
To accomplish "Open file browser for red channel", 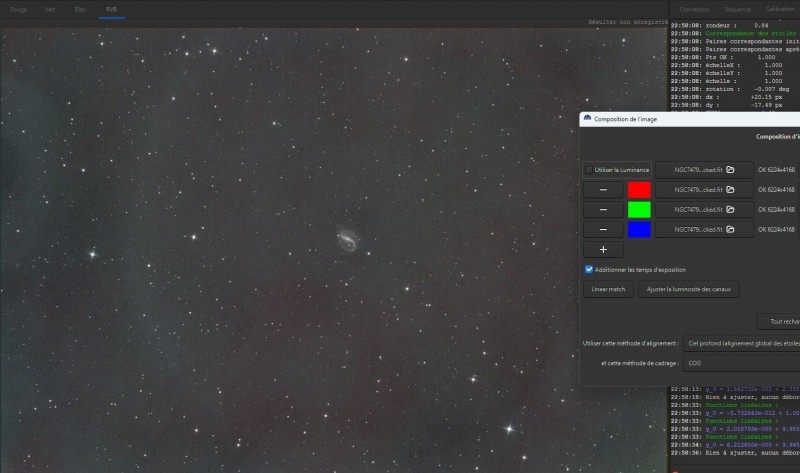I will (704, 189).
